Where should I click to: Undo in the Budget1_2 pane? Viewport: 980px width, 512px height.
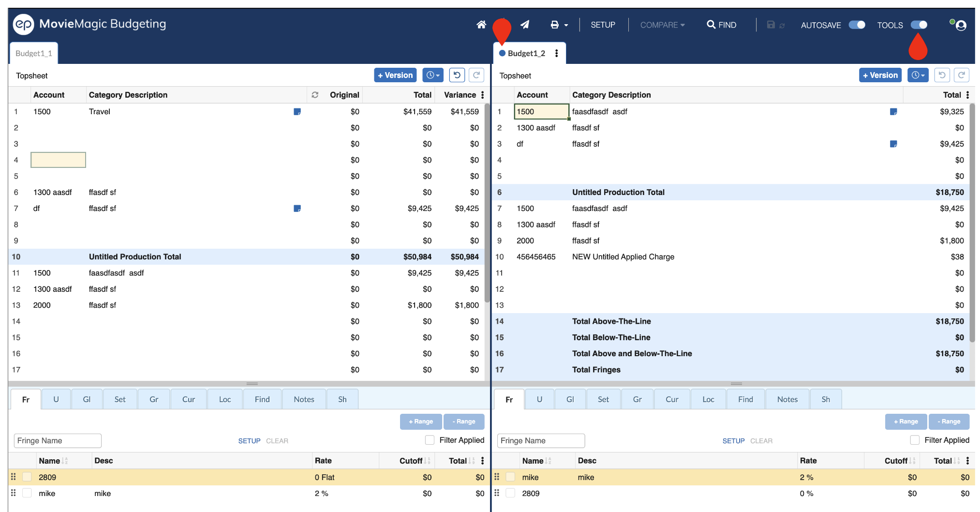pyautogui.click(x=942, y=75)
